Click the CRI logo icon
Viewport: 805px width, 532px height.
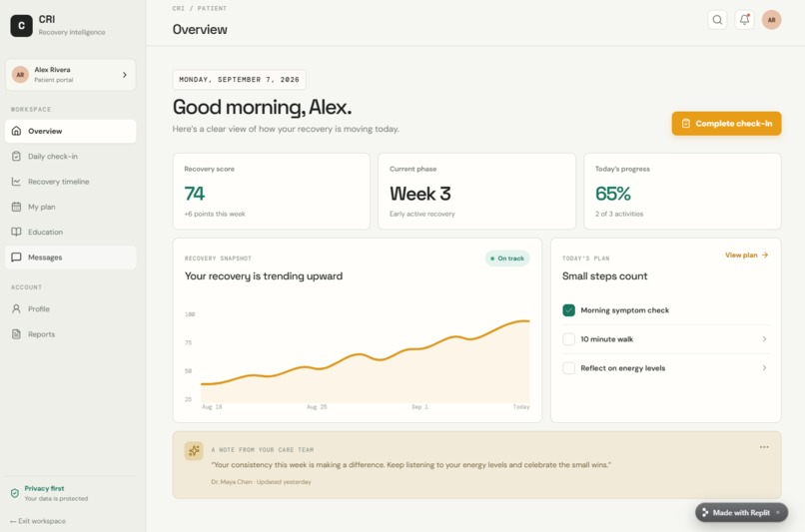coord(22,25)
